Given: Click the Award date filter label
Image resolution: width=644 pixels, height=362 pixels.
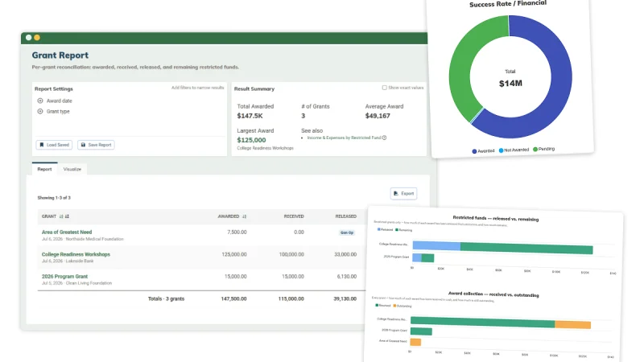Looking at the screenshot, I should pos(59,101).
